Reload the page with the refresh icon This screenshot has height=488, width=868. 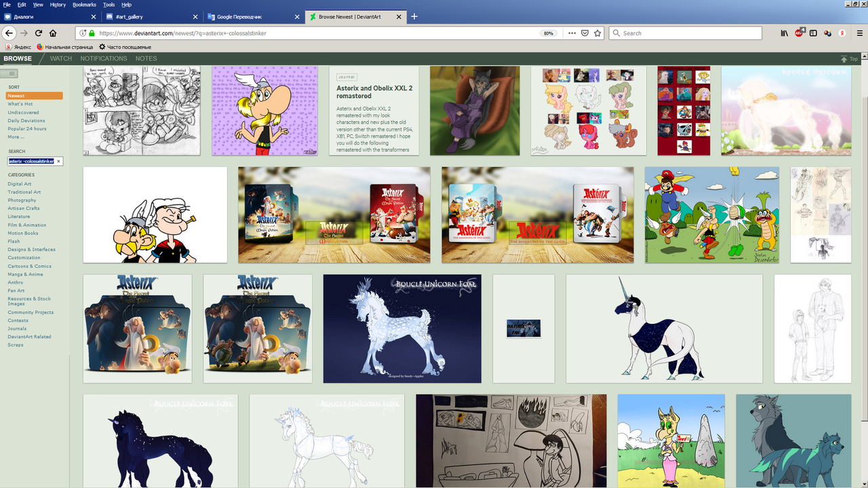pyautogui.click(x=39, y=33)
